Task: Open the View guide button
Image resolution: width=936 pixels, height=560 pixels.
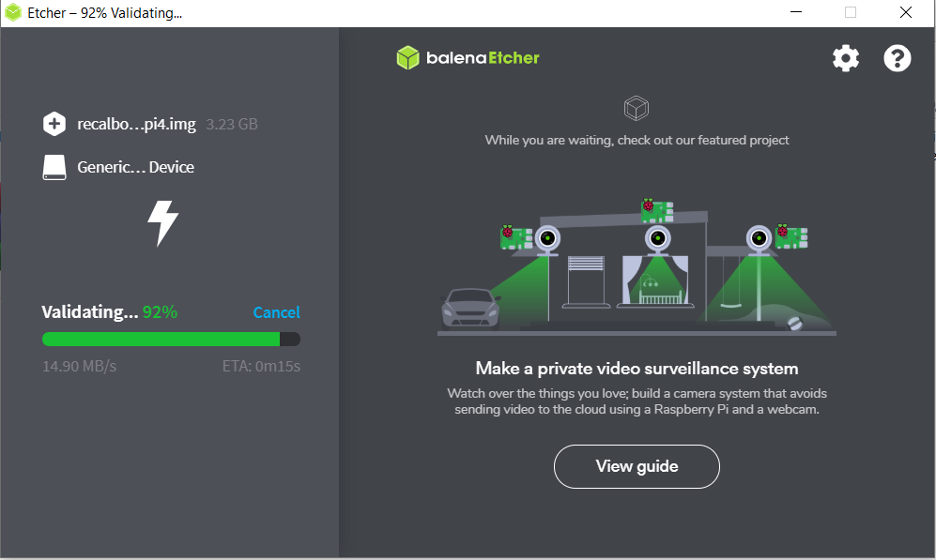Action: (637, 466)
